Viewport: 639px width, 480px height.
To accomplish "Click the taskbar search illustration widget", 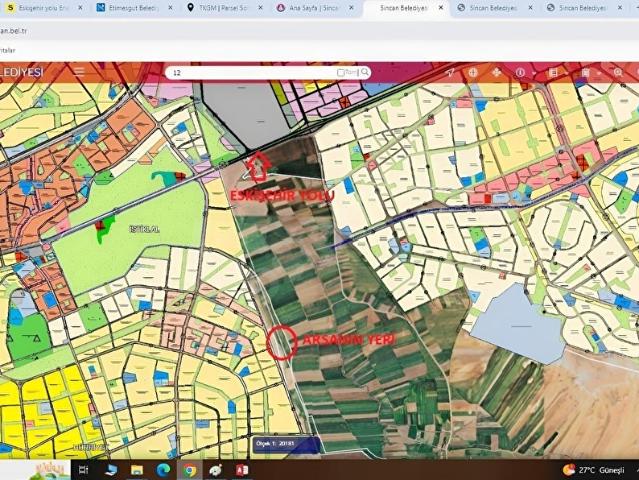I will coord(48,470).
